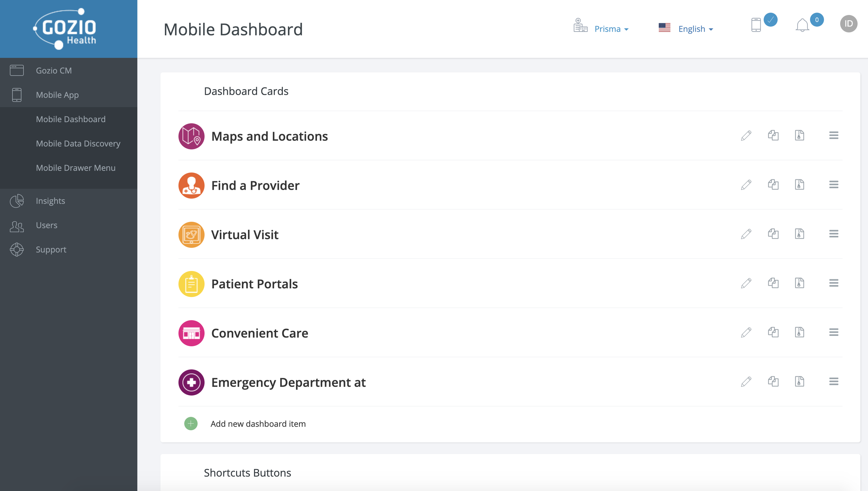Go to Mobile Drawer Menu

(x=76, y=168)
